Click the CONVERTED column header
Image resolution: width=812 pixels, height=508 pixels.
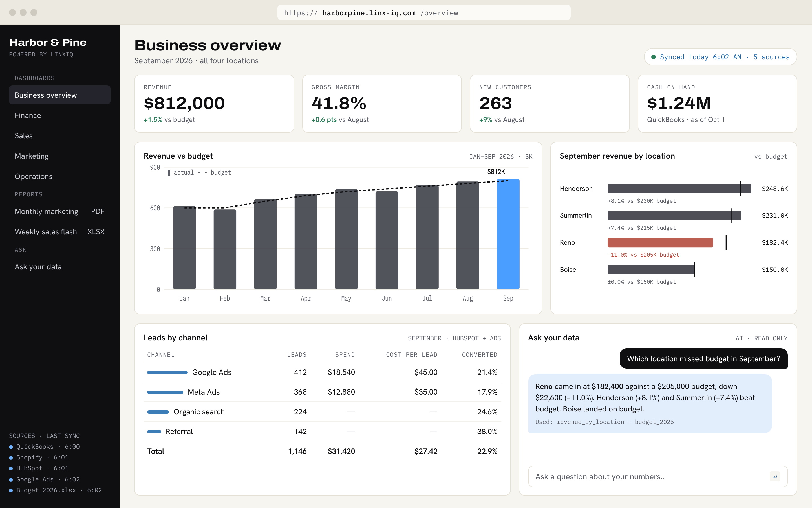[480, 355]
